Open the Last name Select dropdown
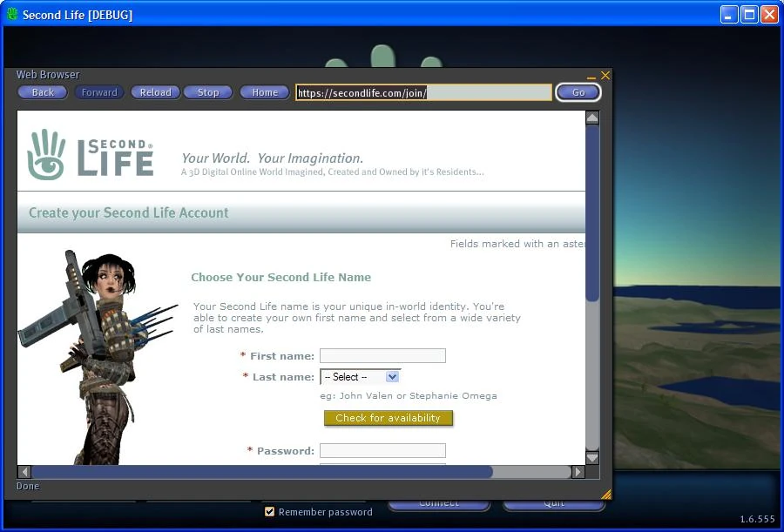The height and width of the screenshot is (532, 784). tap(360, 376)
